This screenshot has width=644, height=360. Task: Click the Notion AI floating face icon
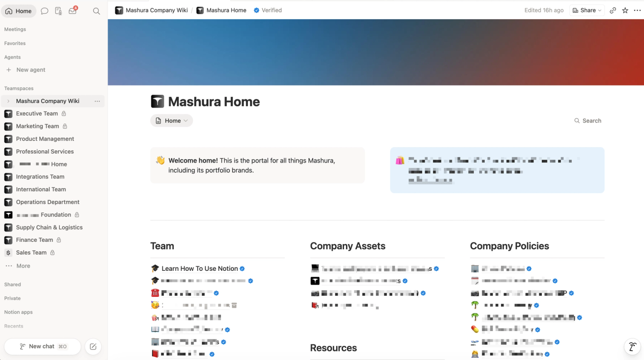(x=633, y=347)
